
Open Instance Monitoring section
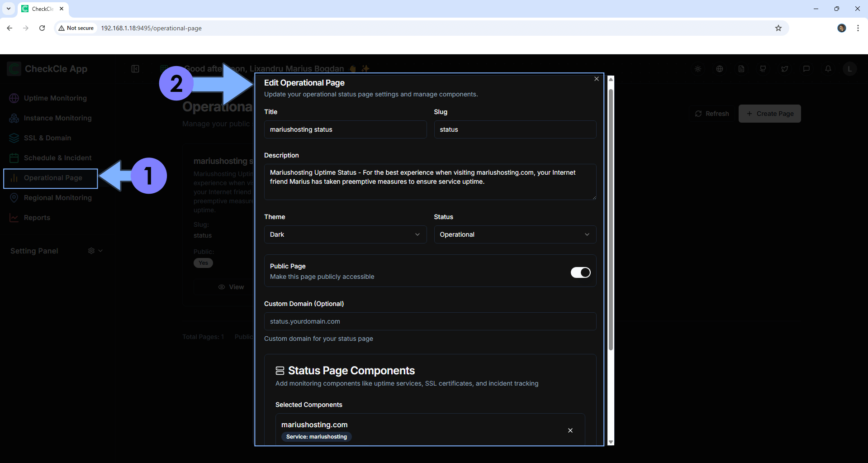click(x=57, y=118)
